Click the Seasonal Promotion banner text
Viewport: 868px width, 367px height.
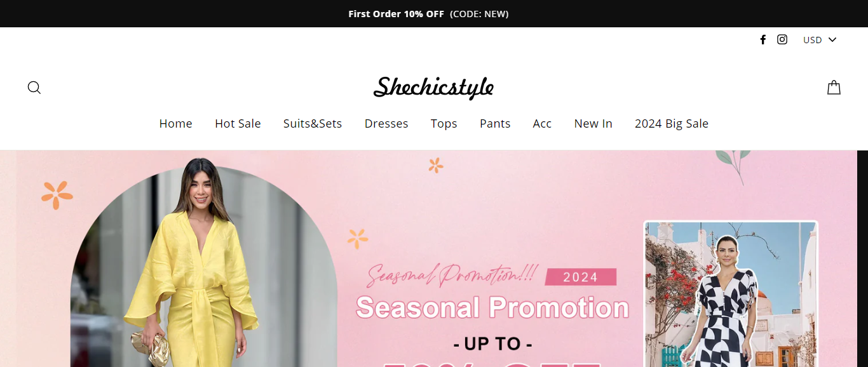pyautogui.click(x=492, y=308)
